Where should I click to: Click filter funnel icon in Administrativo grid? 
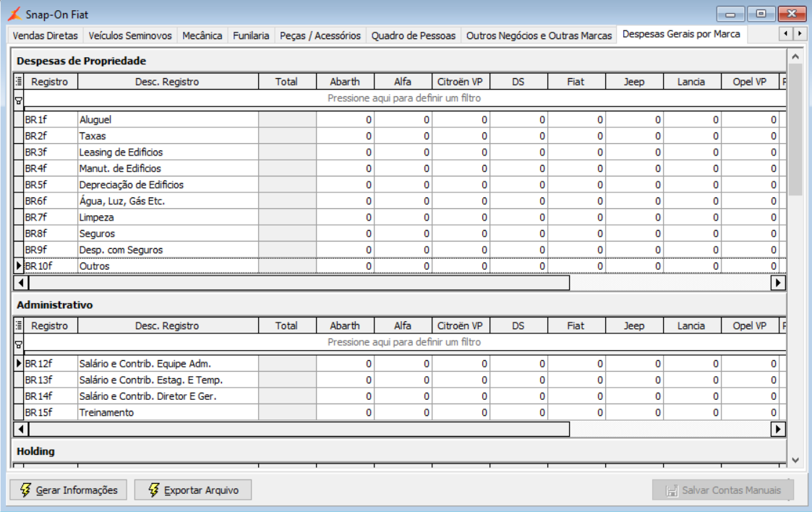pyautogui.click(x=19, y=345)
